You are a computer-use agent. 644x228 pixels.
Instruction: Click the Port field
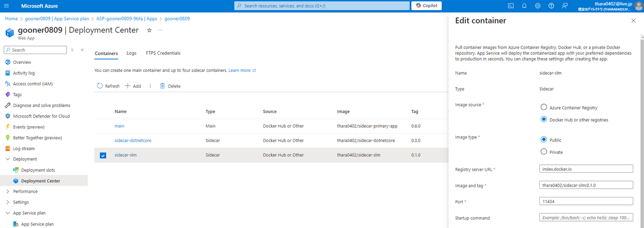[x=586, y=202]
